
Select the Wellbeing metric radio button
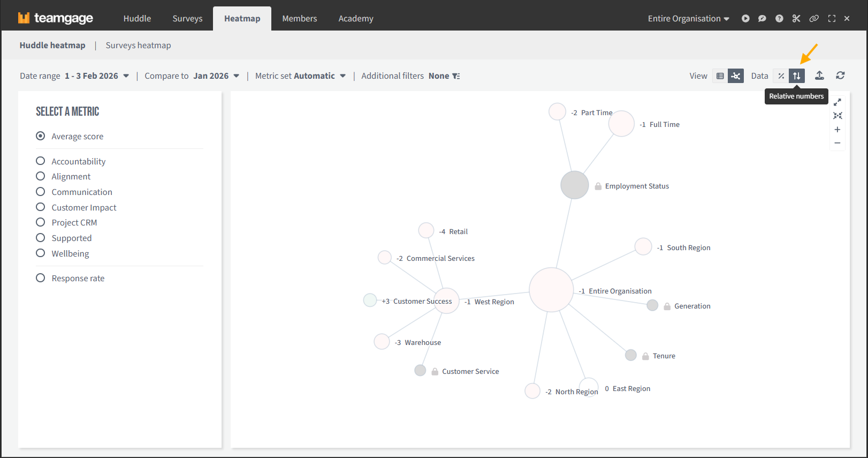coord(40,253)
